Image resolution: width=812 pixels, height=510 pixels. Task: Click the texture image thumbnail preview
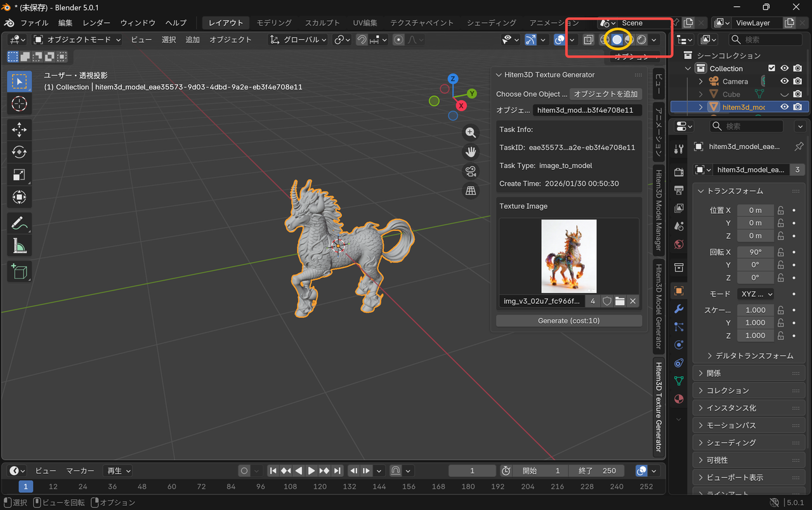(568, 256)
